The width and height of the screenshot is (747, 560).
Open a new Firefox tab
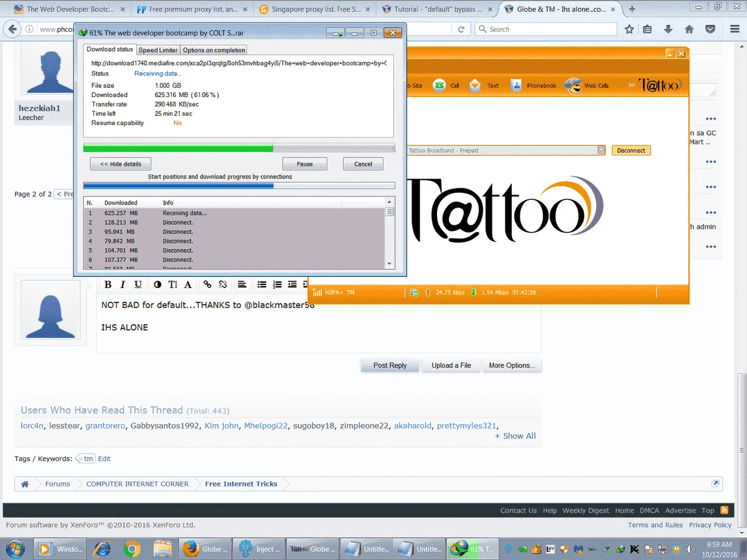point(632,9)
